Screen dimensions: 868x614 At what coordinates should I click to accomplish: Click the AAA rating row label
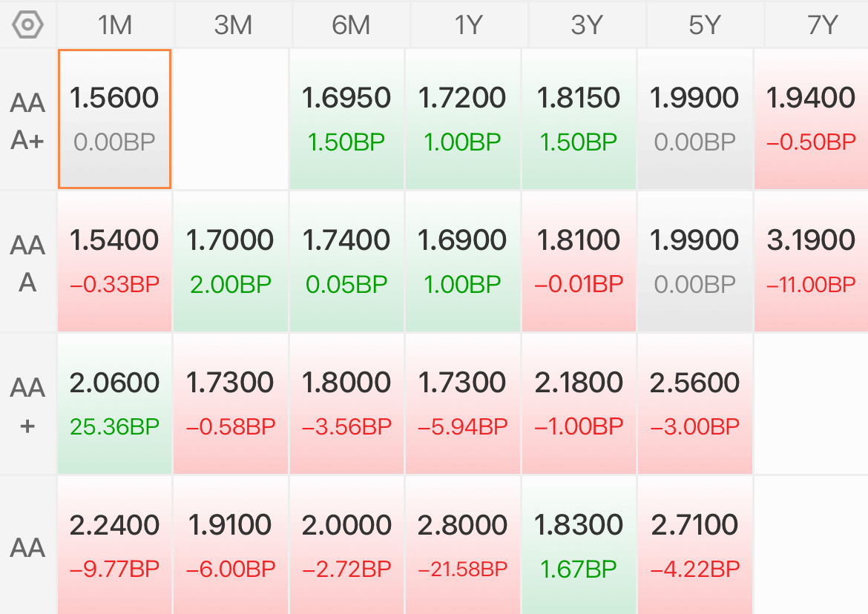(27, 263)
